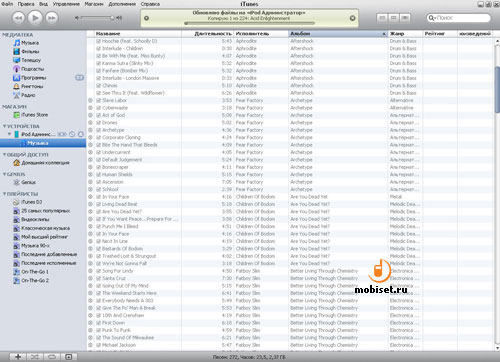Open the Телешоу library item
This screenshot has width=500, height=362.
pos(27,60)
